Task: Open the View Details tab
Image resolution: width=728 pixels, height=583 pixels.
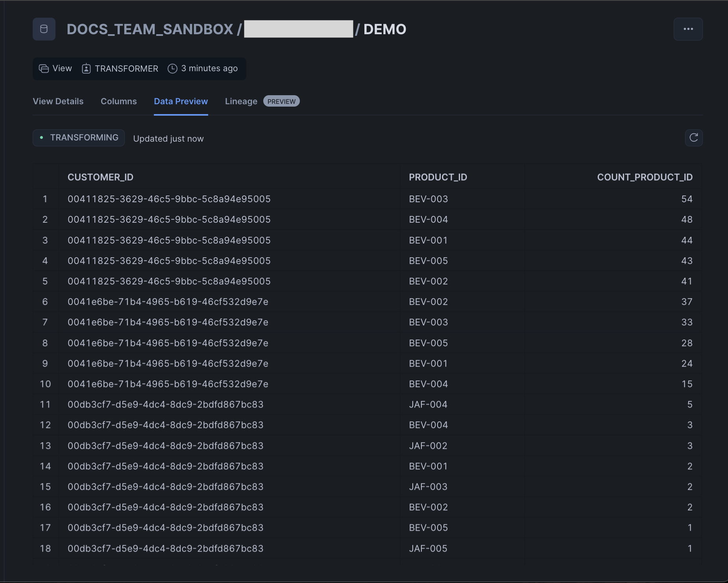Action: 58,101
